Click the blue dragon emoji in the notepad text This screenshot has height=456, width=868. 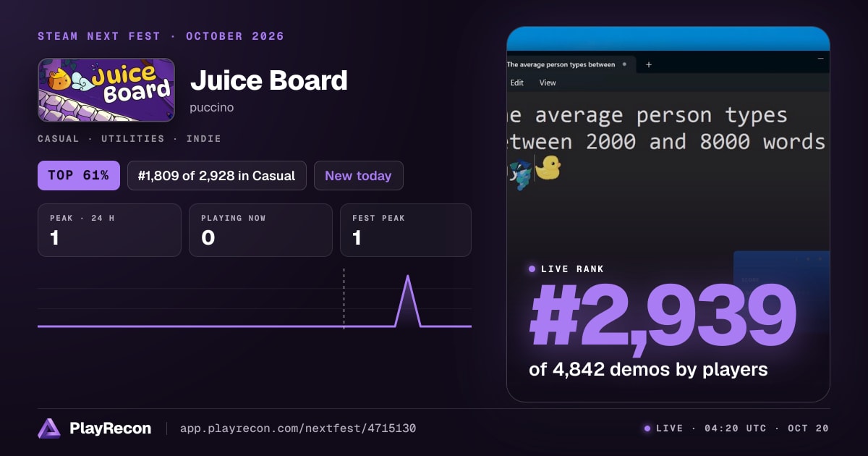point(521,174)
